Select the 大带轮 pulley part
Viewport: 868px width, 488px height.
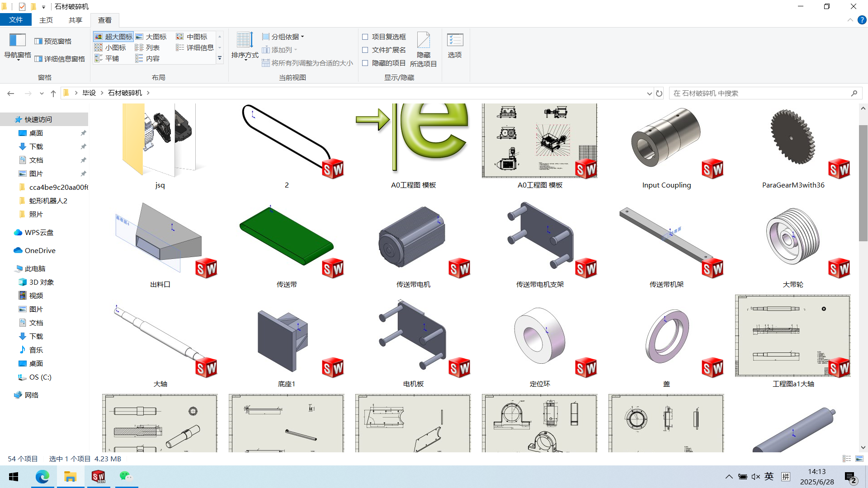793,244
